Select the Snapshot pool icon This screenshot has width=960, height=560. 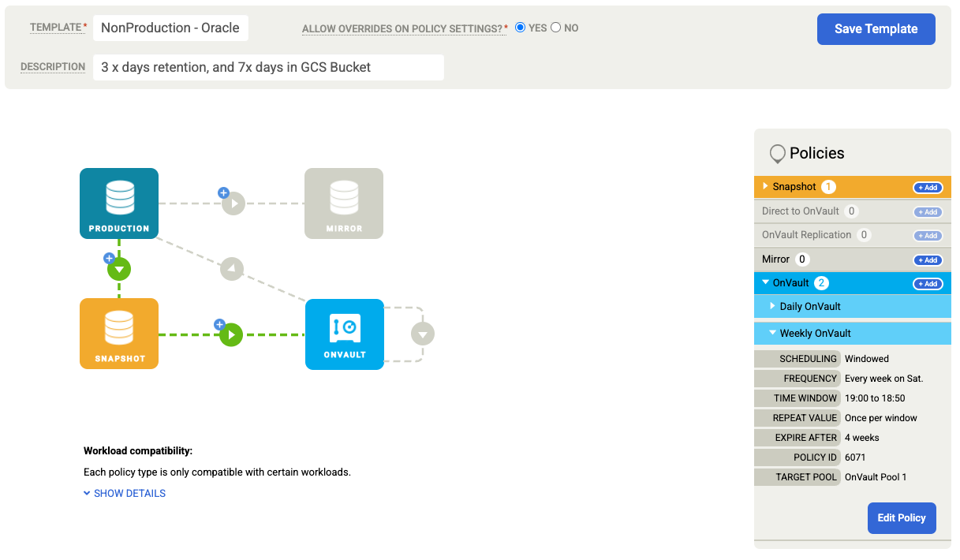click(x=118, y=333)
